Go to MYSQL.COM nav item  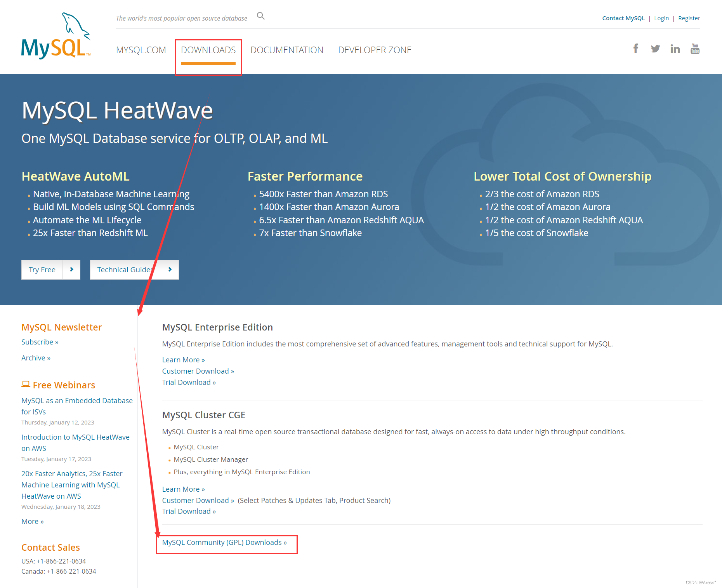[141, 50]
